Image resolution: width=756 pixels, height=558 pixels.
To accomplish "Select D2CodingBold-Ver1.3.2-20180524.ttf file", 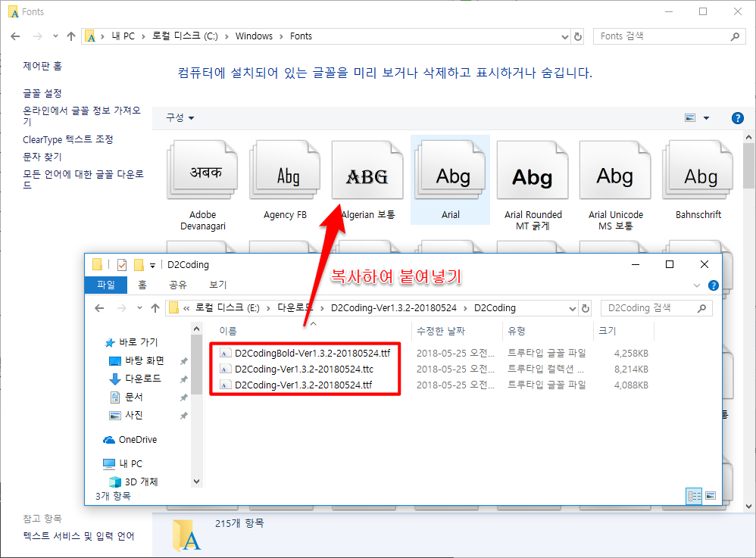I will pyautogui.click(x=305, y=354).
